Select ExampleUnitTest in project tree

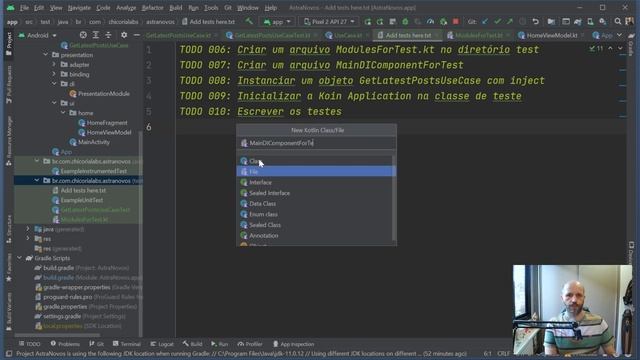(x=82, y=200)
